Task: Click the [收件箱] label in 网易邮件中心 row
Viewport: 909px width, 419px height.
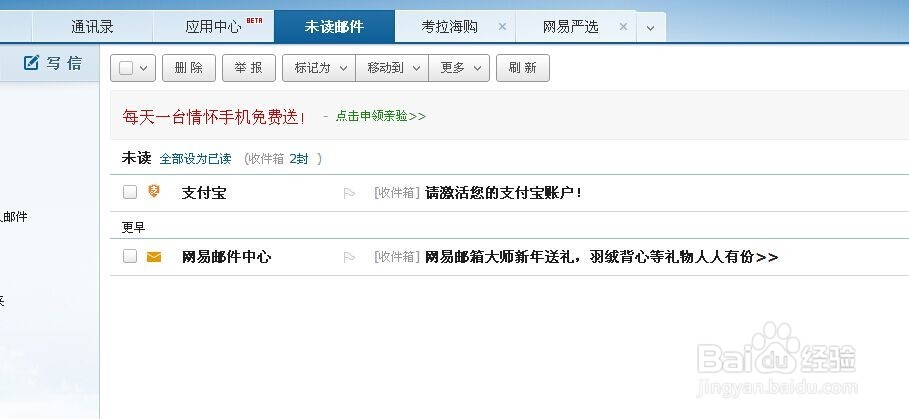Action: (397, 257)
